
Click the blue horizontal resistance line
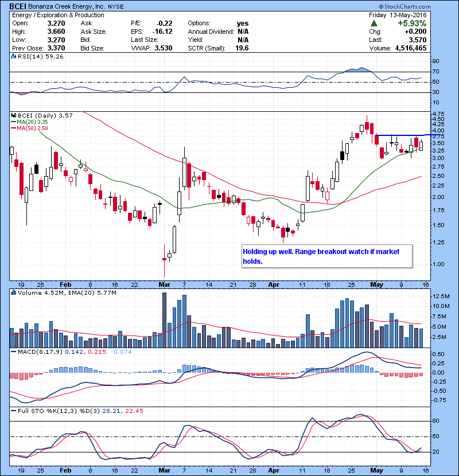click(408, 135)
